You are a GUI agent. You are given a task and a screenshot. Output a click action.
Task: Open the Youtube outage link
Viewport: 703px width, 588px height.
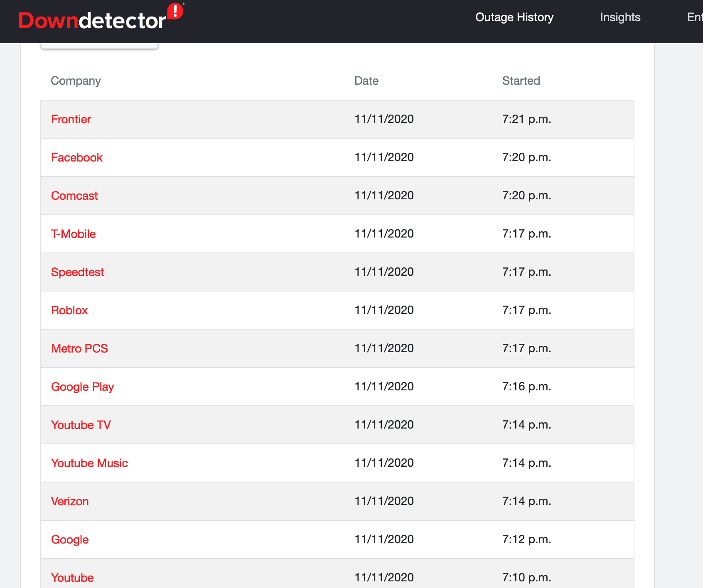tap(72, 578)
